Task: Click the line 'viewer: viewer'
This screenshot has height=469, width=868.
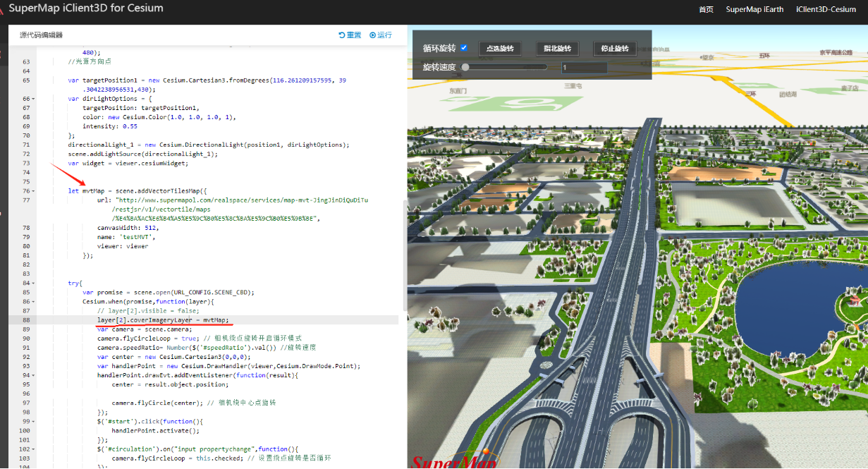Action: [123, 246]
